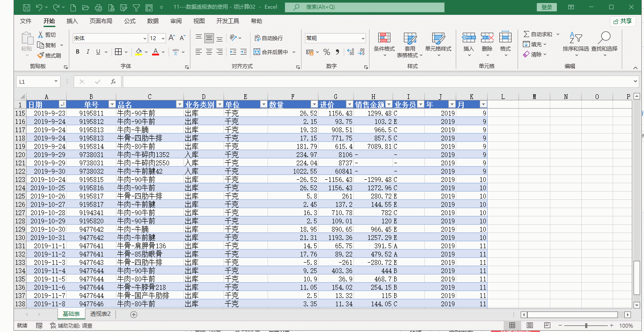The height and width of the screenshot is (332, 644).
Task: Click 合并后居中 merge and center
Action: pos(271,52)
